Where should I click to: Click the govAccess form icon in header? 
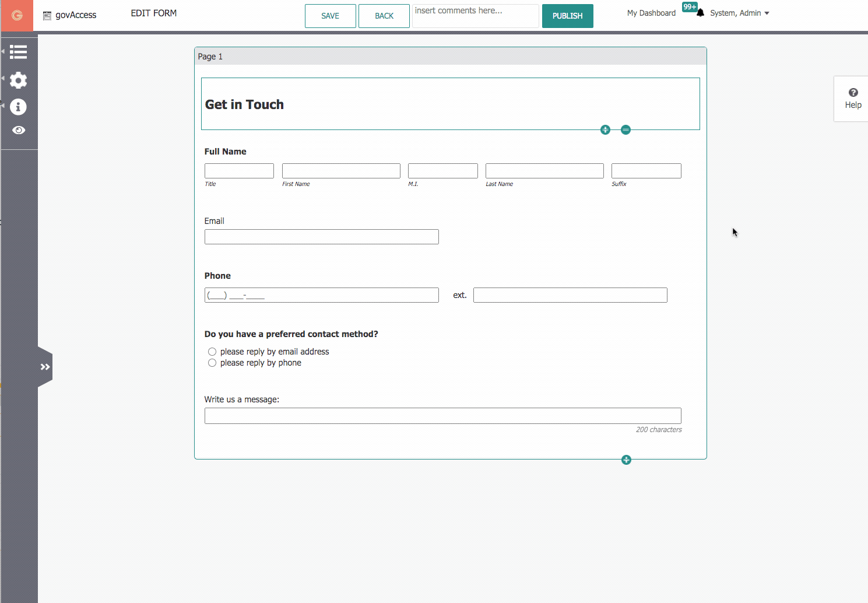click(x=47, y=16)
